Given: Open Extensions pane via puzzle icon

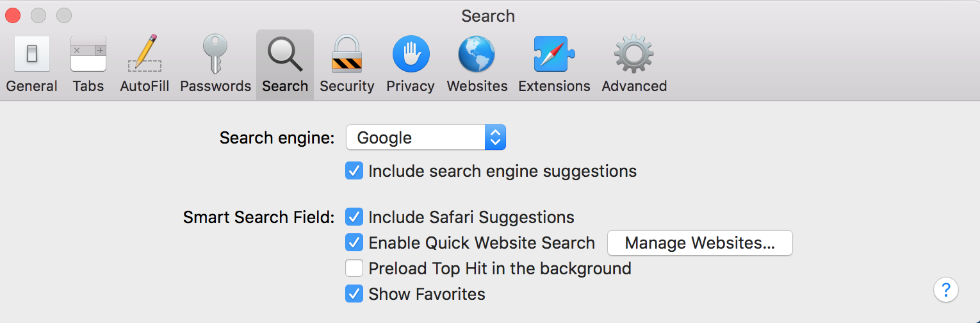Looking at the screenshot, I should click(554, 54).
